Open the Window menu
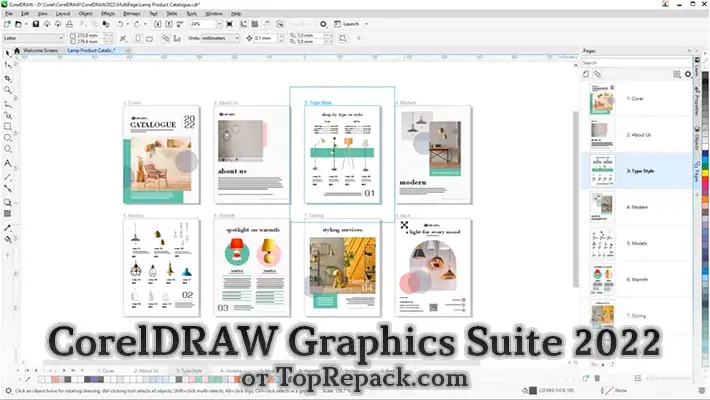Viewport: 710px width, 400px height. pyautogui.click(x=214, y=14)
